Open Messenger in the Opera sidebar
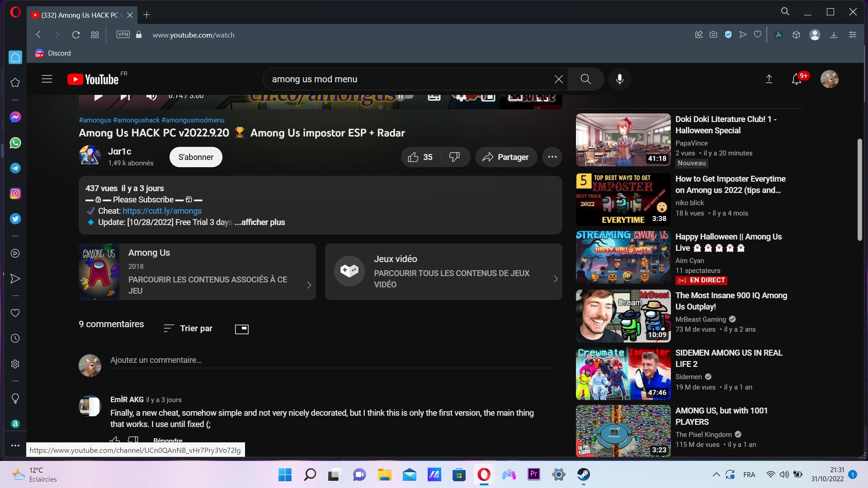 15,117
